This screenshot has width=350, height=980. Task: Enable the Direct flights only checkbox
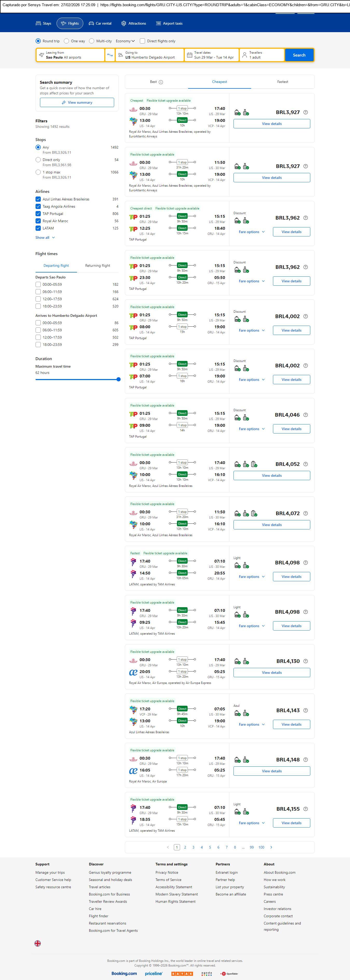(142, 41)
